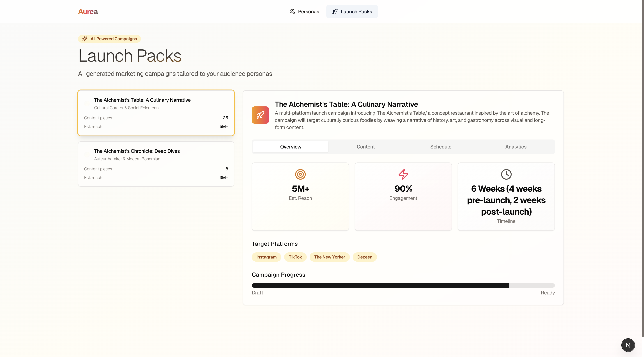Click the lightning bolt Engagement icon

tap(403, 174)
